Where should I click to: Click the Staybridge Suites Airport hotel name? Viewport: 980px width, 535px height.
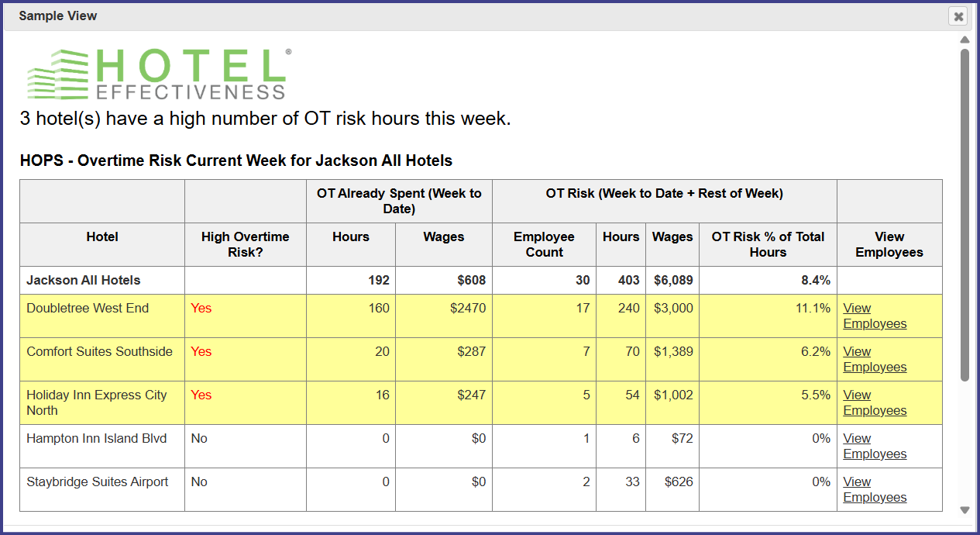[x=97, y=481]
